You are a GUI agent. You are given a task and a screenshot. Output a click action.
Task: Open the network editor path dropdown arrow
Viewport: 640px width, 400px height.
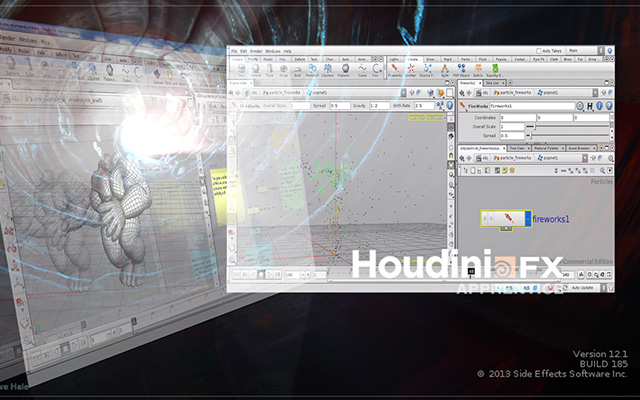point(585,158)
